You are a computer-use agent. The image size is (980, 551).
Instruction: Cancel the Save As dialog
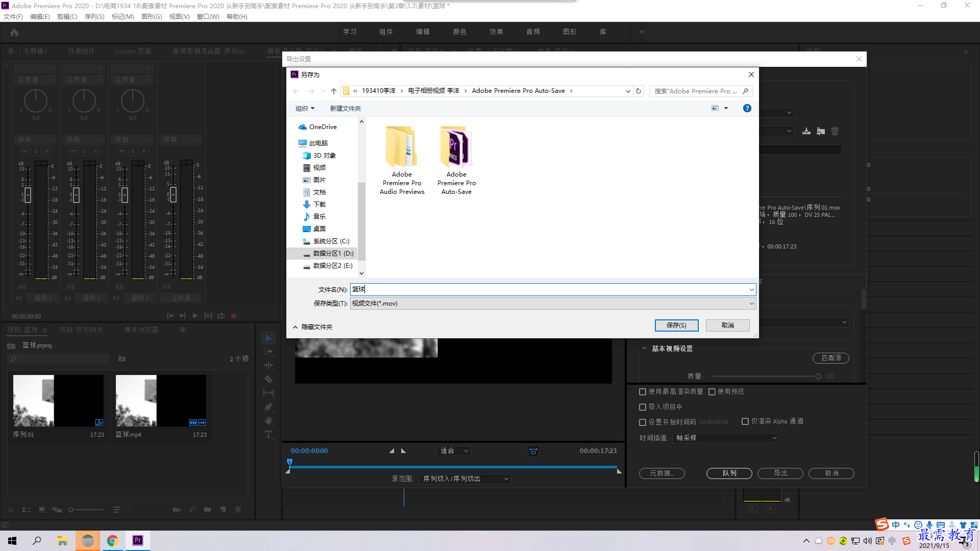(x=728, y=325)
